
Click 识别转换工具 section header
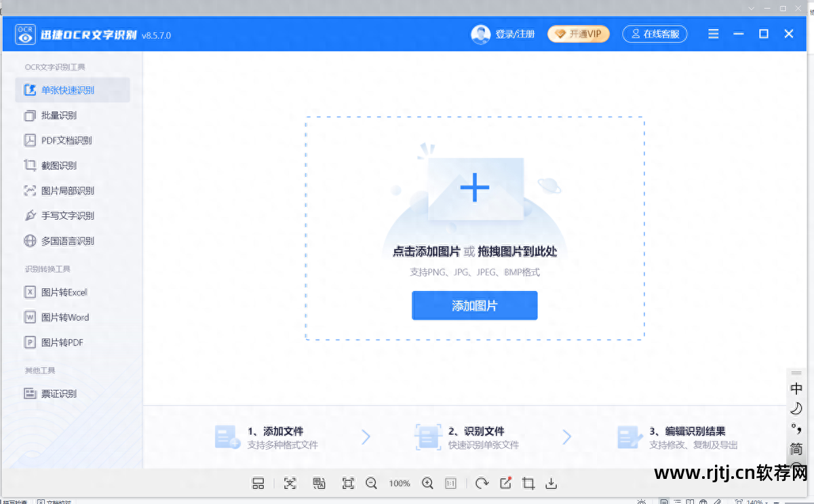(x=47, y=269)
